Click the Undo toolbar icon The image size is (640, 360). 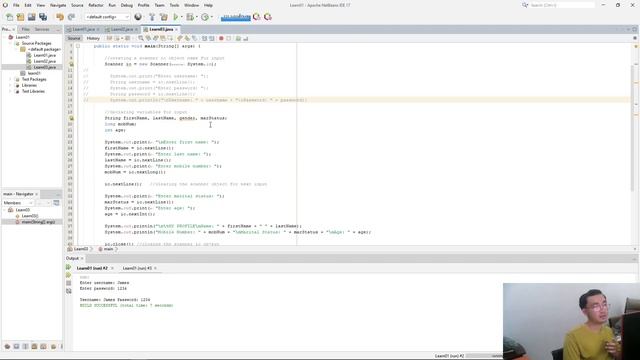tap(60, 17)
